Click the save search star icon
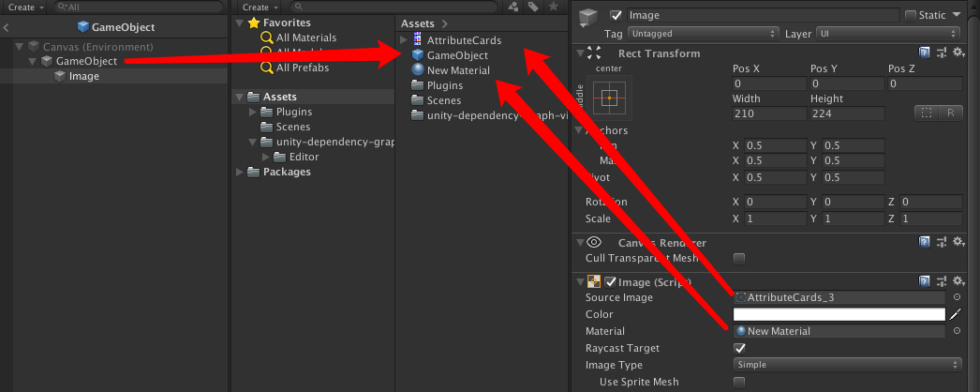980x392 pixels. (x=553, y=7)
